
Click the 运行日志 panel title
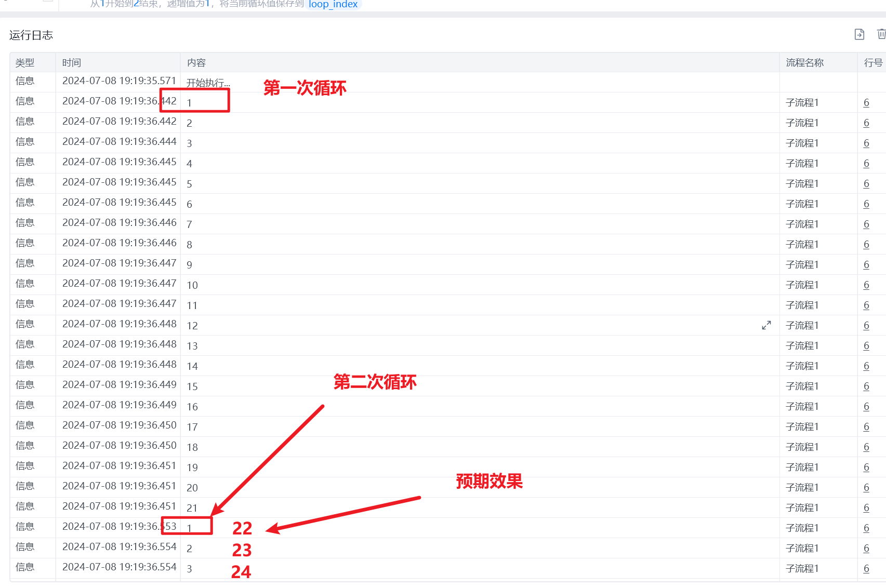click(x=31, y=35)
